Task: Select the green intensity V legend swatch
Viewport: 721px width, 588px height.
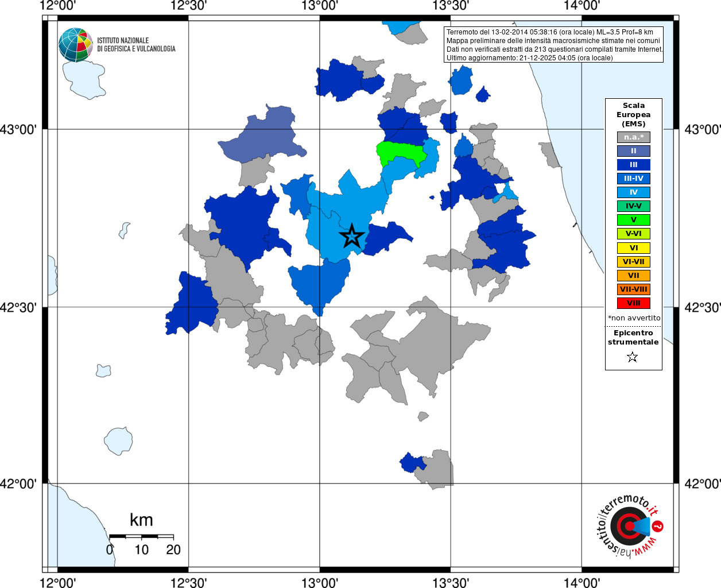Action: tap(634, 220)
